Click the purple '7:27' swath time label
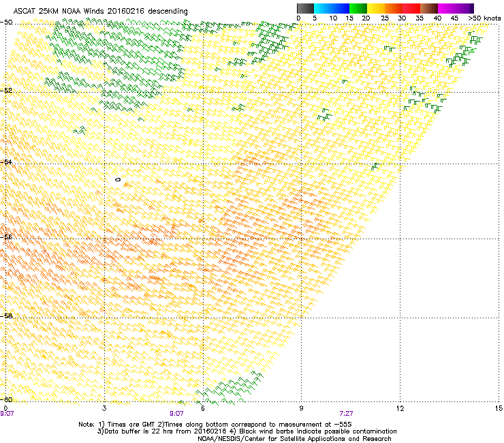This screenshot has height=443, width=504. point(346,414)
